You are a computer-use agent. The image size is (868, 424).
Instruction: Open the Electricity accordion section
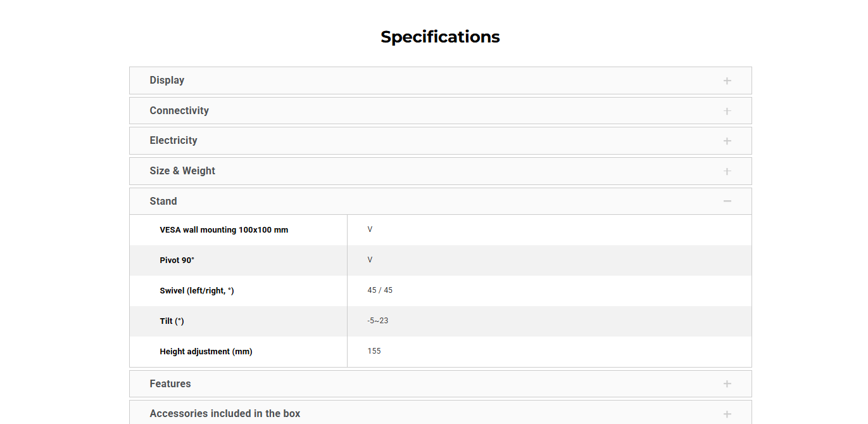pyautogui.click(x=173, y=141)
